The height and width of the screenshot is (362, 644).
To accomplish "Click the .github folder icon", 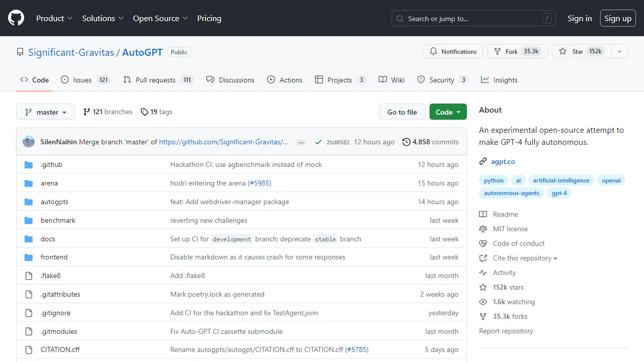I will tap(29, 164).
